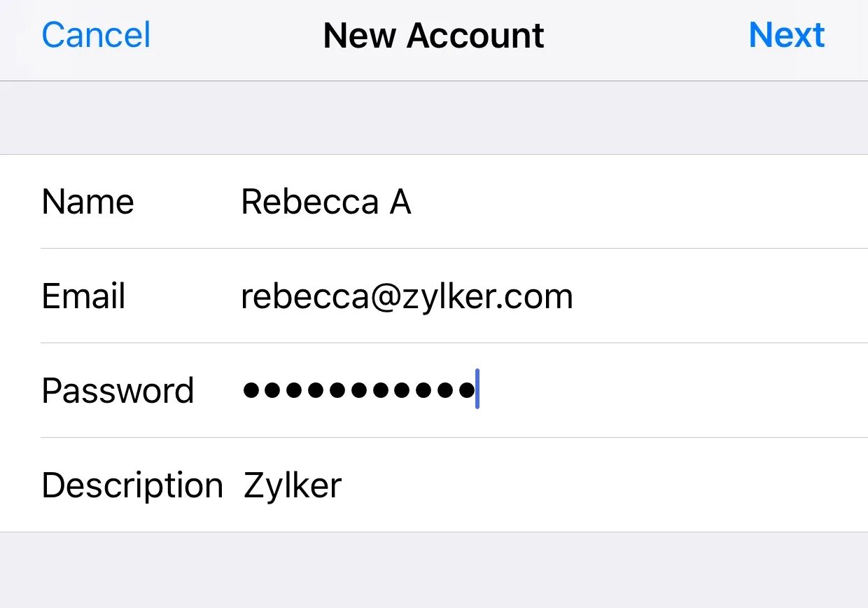Select the Email field label
Screen dimensions: 868x608
83,296
